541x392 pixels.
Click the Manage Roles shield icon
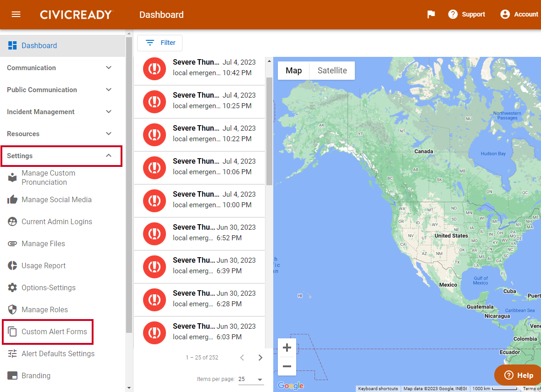point(12,310)
